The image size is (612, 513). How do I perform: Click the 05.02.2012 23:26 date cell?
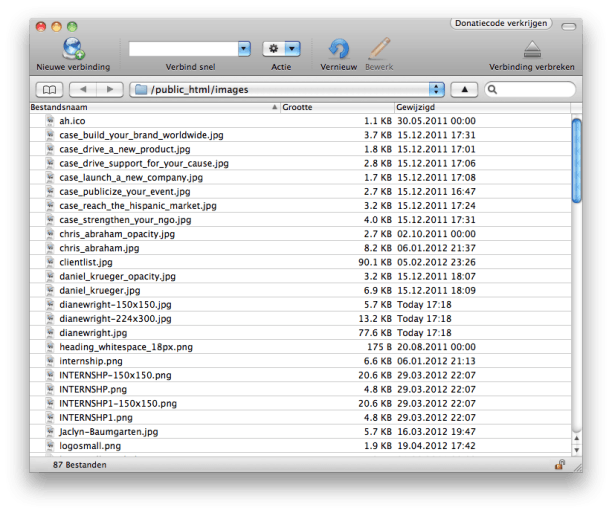436,262
